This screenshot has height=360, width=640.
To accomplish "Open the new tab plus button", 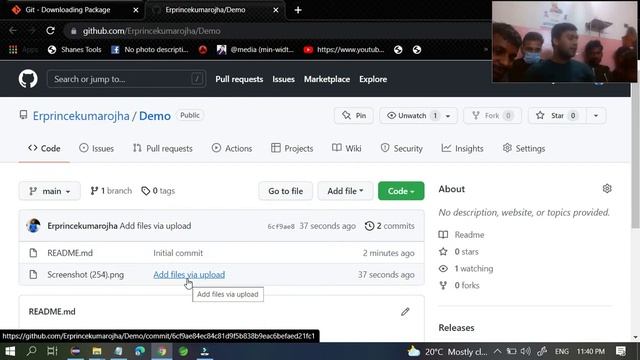I will (298, 10).
